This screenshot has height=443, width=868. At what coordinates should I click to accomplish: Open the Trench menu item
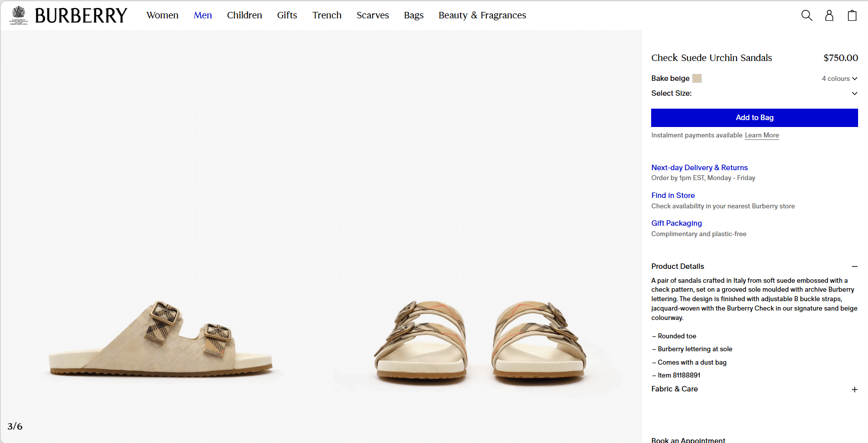327,15
